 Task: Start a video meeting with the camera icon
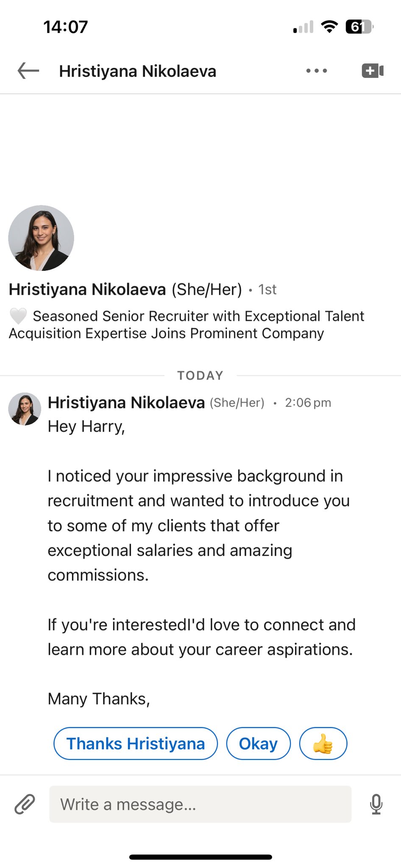(x=373, y=71)
